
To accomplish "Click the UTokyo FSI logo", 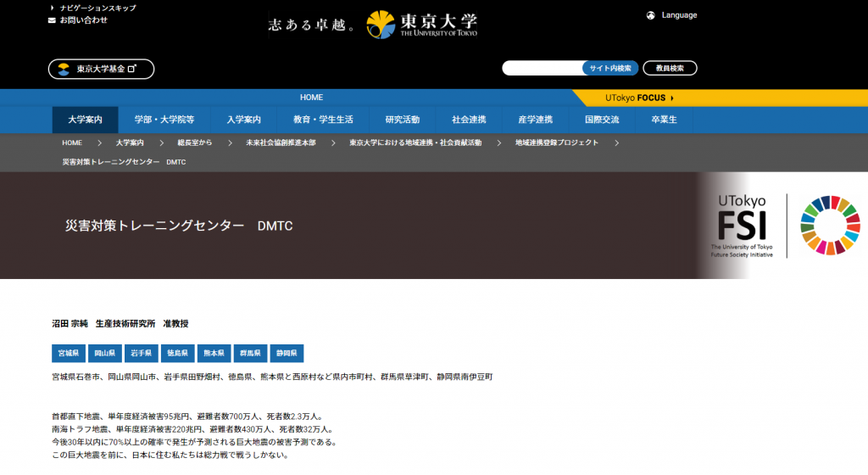I will 743,226.
